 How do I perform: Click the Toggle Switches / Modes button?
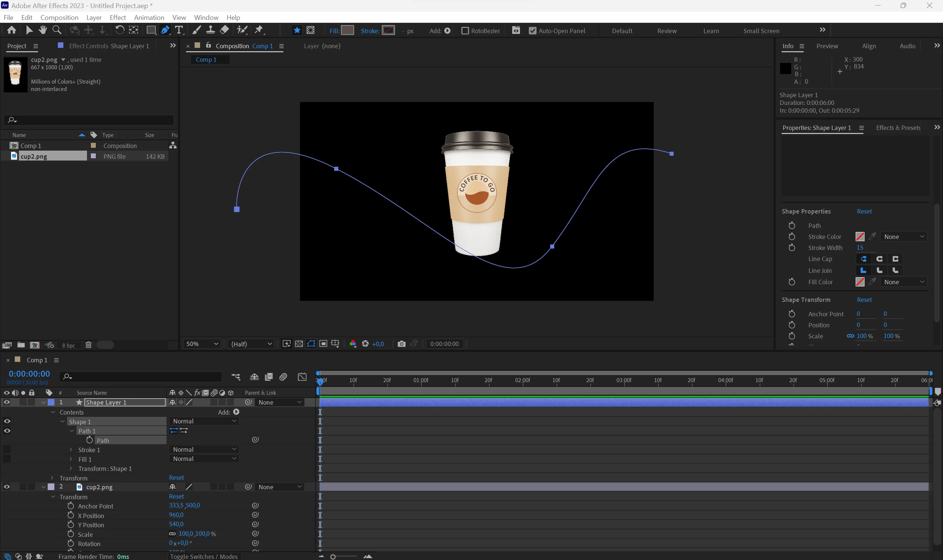pos(203,556)
